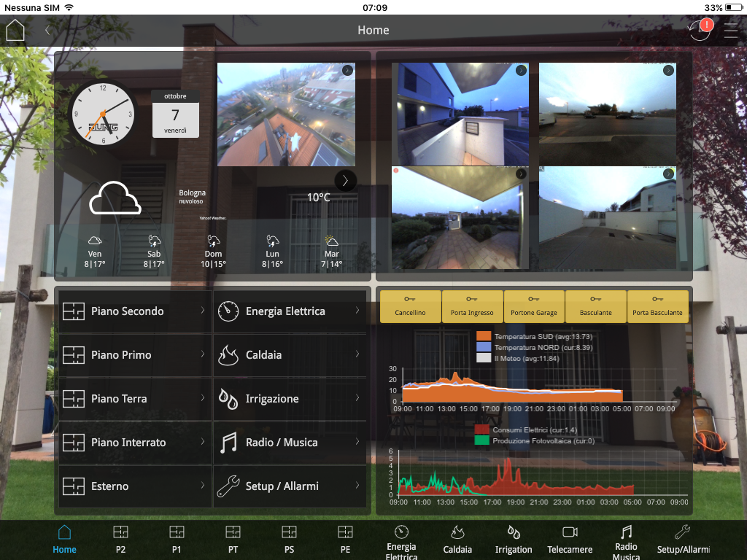
Task: Open Irrigation from the bottom navigation bar
Action: pyautogui.click(x=514, y=540)
